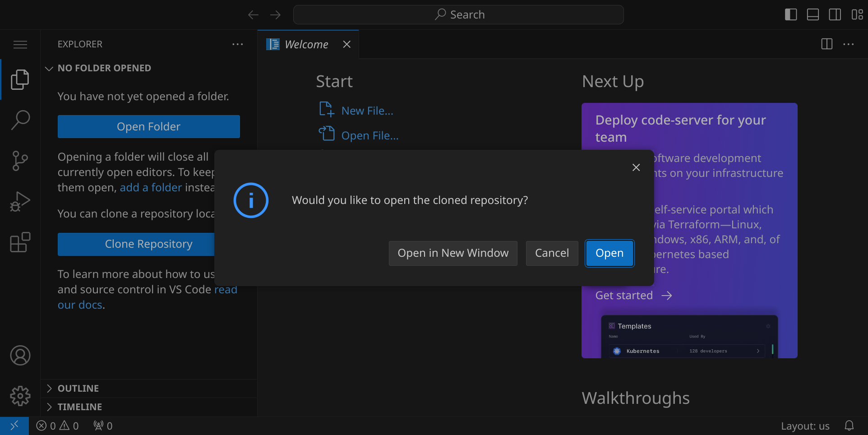Expand the Outline section
Screen dimensions: 868x435
tap(78, 389)
